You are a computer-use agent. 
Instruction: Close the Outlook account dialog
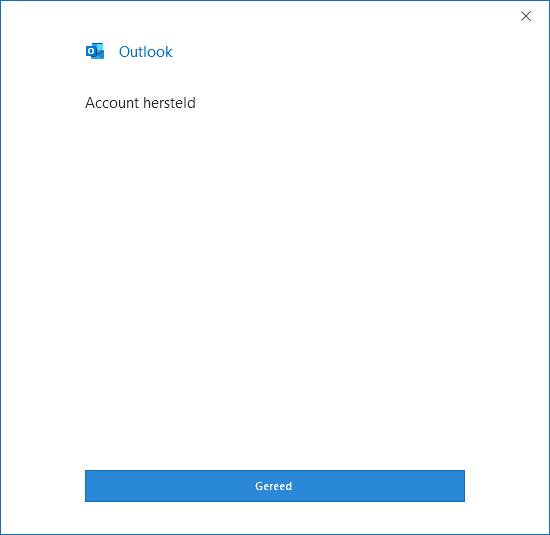[x=526, y=16]
